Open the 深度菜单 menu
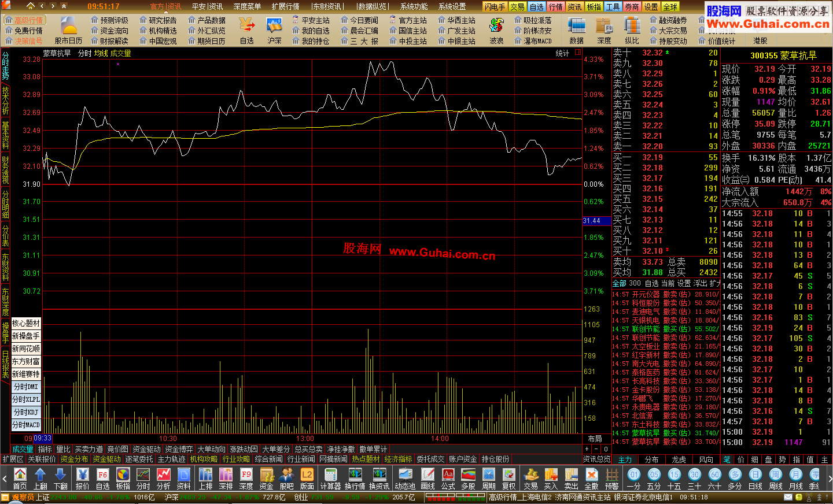 247,6
